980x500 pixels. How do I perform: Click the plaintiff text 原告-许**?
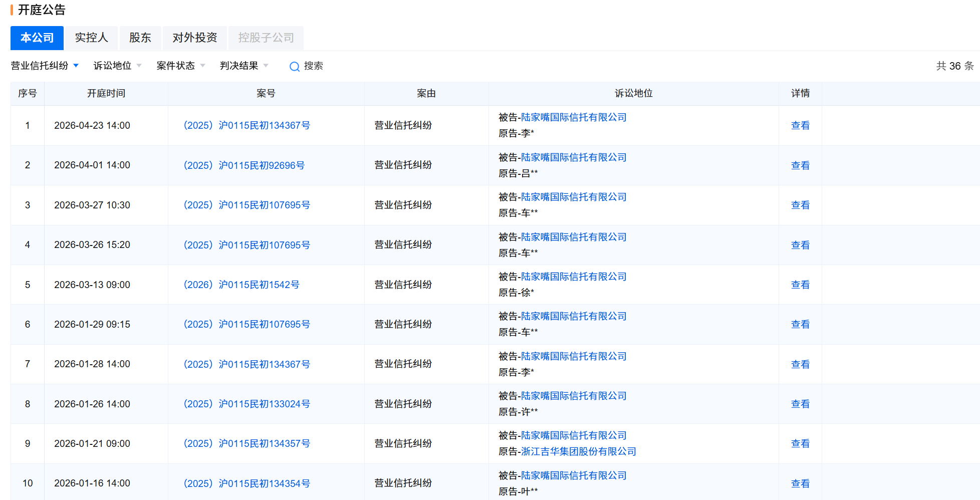pos(518,412)
